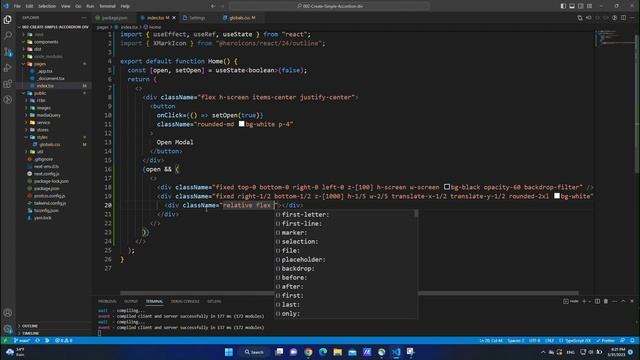Image resolution: width=640 pixels, height=360 pixels.
Task: Toggle the secondary side bar layout icon
Action: coord(580,6)
